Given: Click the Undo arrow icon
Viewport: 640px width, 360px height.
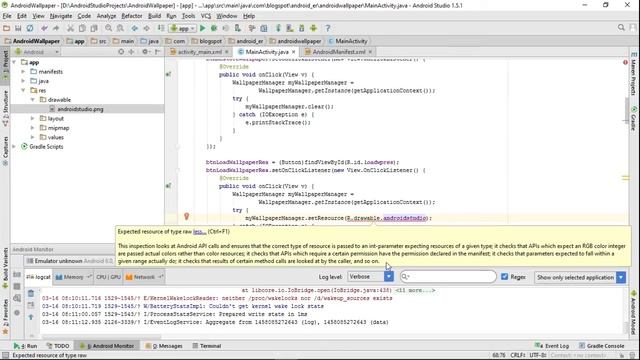Looking at the screenshot, I should pyautogui.click(x=44, y=28).
